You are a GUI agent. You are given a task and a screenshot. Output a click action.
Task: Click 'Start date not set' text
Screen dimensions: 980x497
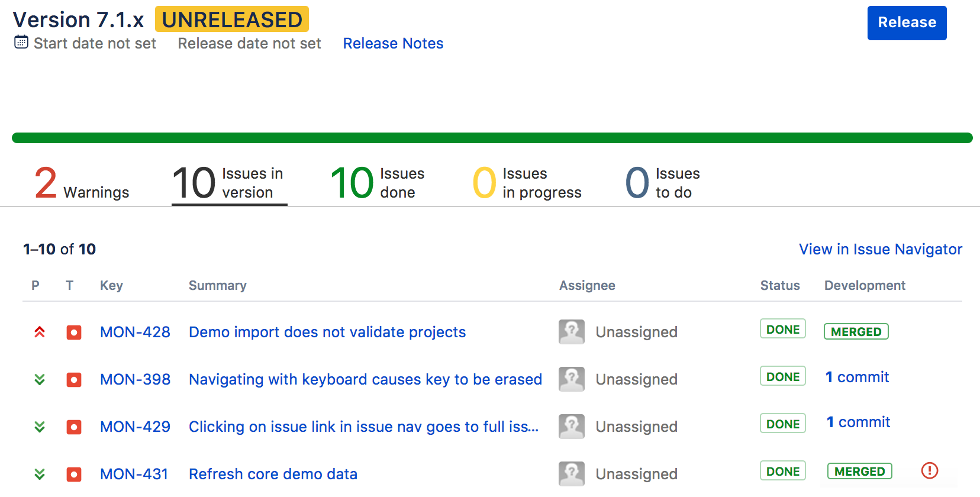click(x=95, y=43)
